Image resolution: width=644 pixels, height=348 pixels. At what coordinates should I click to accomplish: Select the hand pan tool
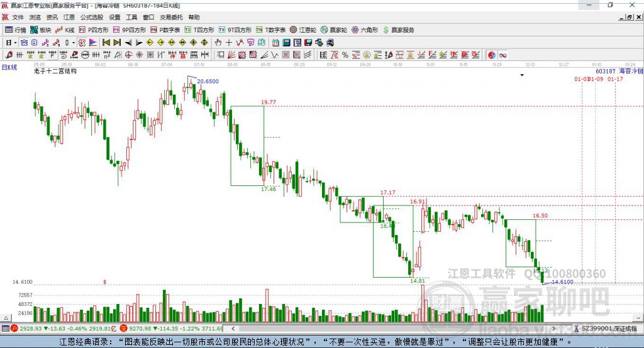pos(218,42)
